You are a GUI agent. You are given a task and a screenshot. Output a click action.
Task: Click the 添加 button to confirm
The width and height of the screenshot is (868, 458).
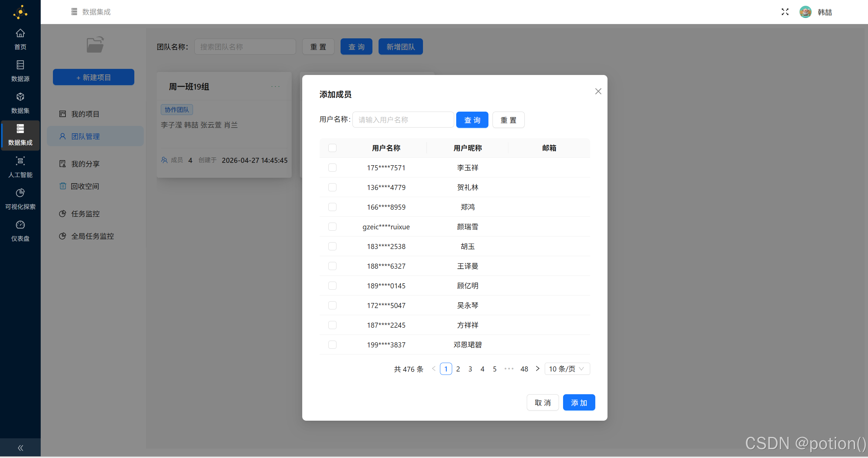[579, 402]
